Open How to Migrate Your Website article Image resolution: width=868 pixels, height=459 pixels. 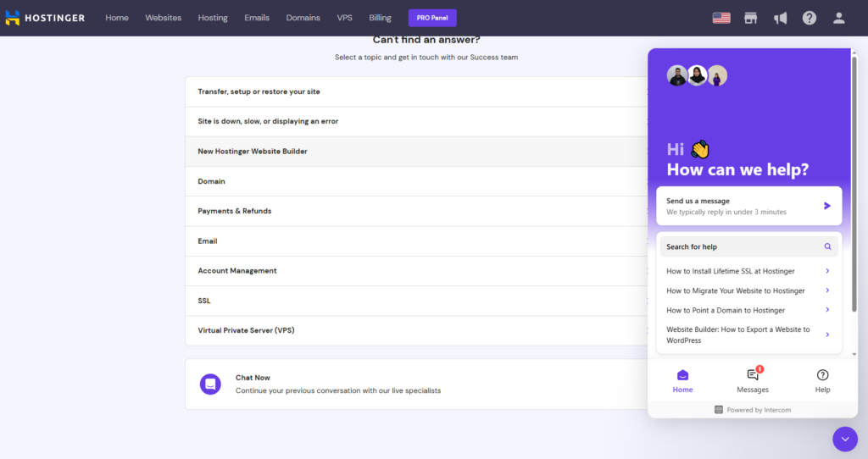(749, 290)
